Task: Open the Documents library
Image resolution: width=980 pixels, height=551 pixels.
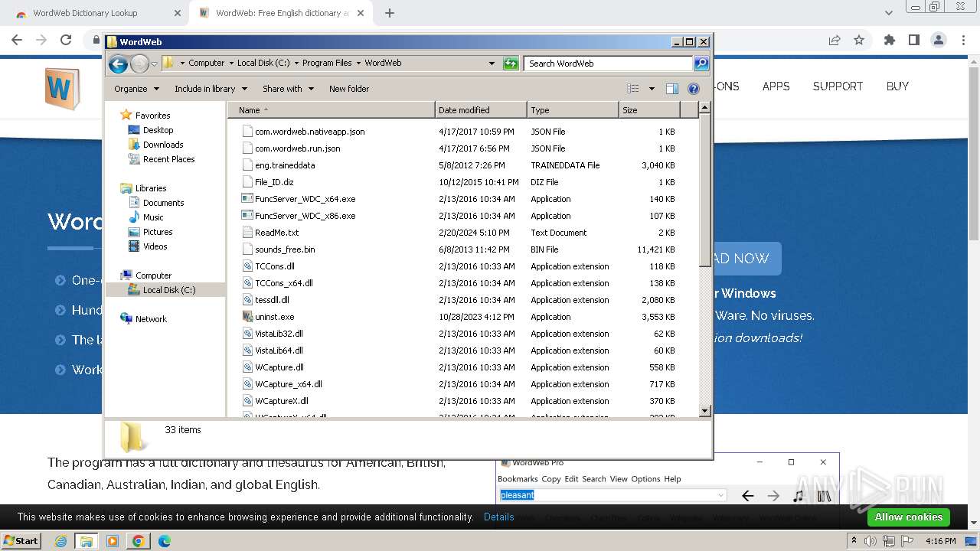Action: (163, 203)
